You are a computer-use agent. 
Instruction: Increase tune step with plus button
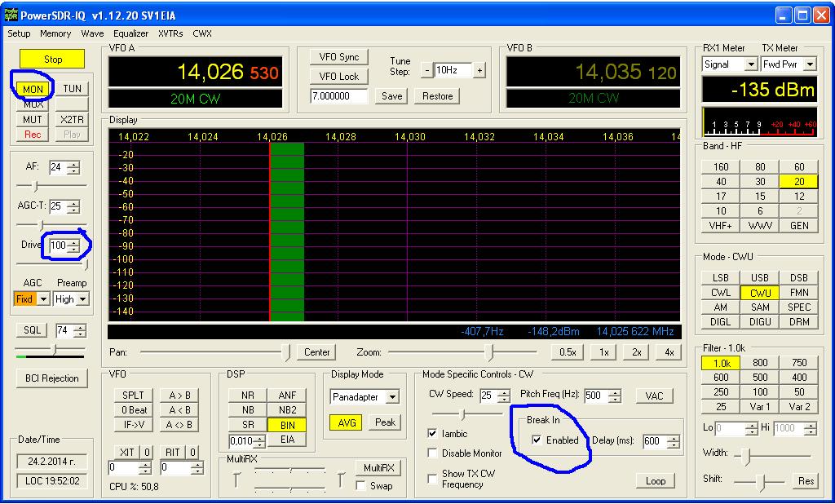(x=479, y=70)
